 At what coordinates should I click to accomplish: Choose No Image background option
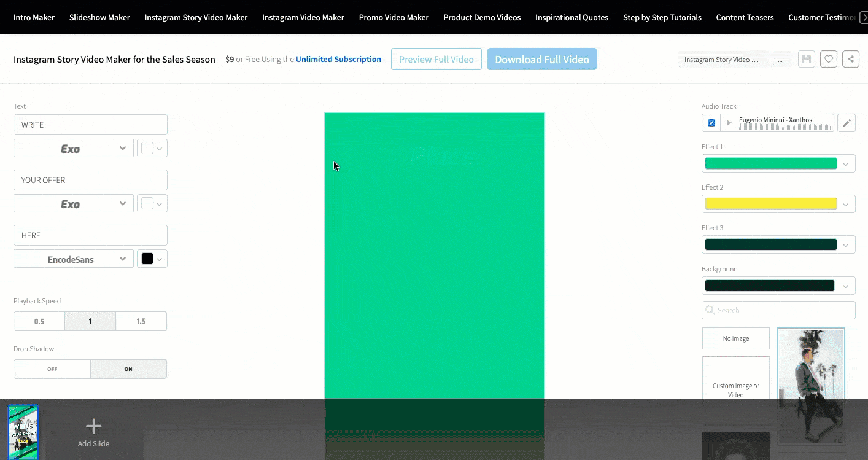(735, 338)
